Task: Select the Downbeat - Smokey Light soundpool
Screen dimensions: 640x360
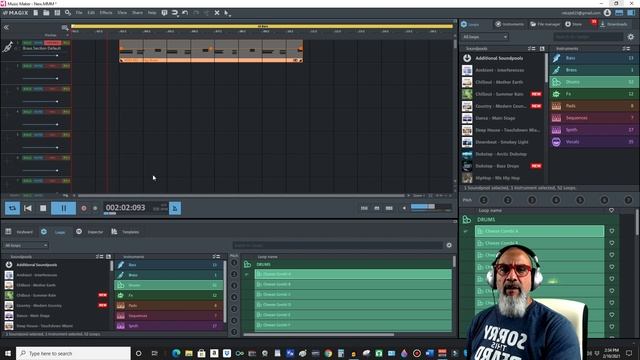Action: coord(502,142)
